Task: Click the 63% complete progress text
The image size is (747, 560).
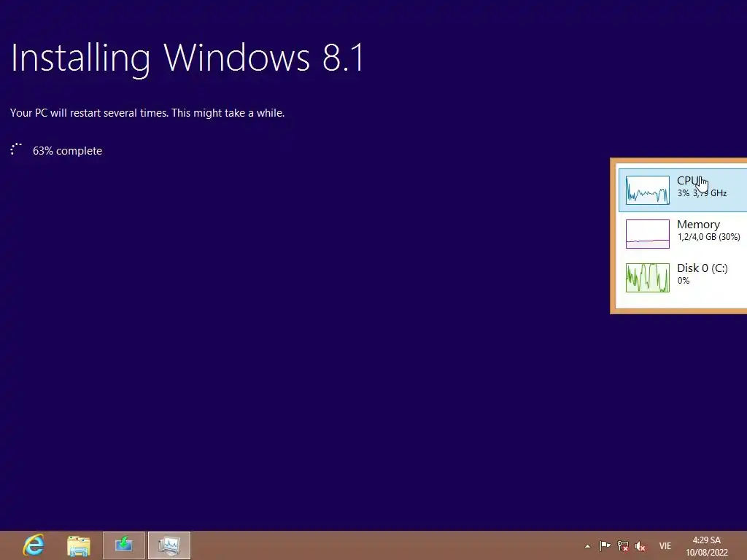Action: point(67,151)
